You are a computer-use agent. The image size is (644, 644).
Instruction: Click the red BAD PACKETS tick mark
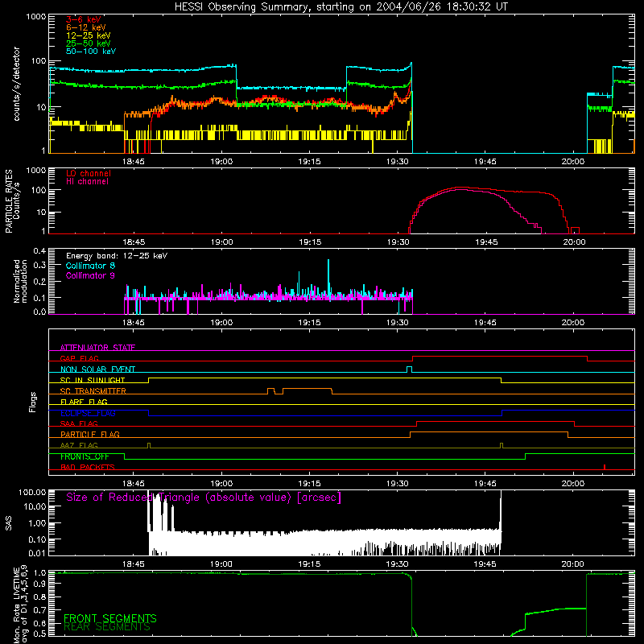[x=605, y=467]
